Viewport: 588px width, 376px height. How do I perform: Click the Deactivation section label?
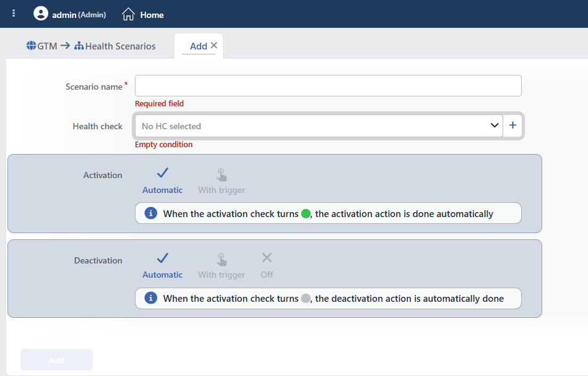[98, 260]
